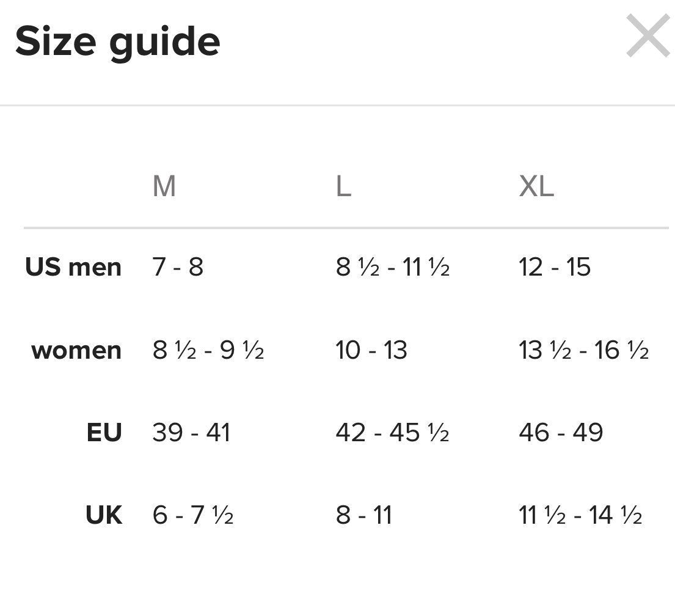Close the Size guide dialog
Viewport: 675px width, 616px height.
pos(648,35)
